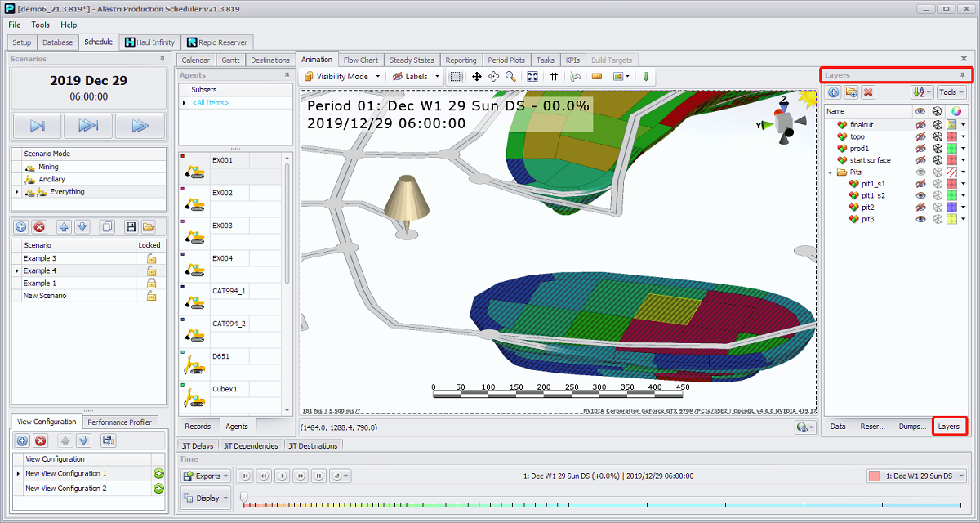The image size is (980, 523).
Task: Click the fit-to-view extents icon
Action: point(532,76)
